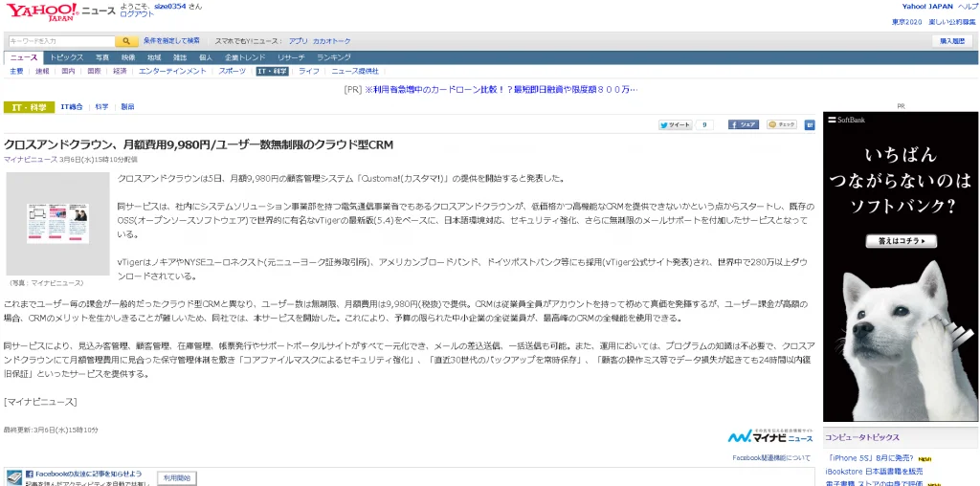This screenshot has width=980, height=486.
Task: Click the マイナビニュース source link under the headline
Action: click(x=30, y=160)
